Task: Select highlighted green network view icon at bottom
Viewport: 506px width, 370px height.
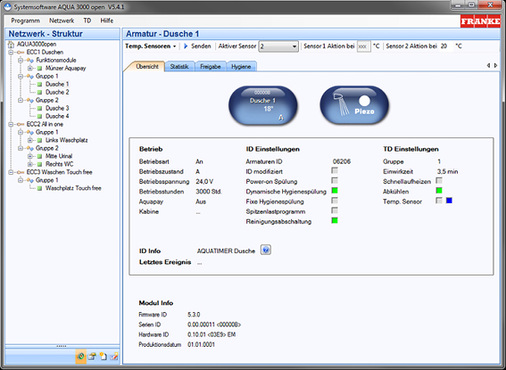Action: pyautogui.click(x=81, y=356)
